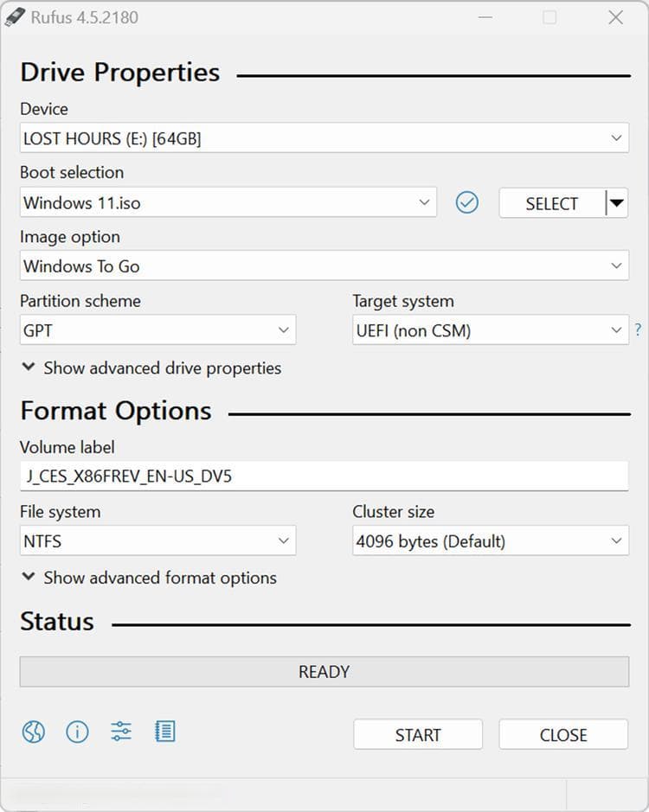649x812 pixels.
Task: Minimize the Rufus window
Action: pyautogui.click(x=485, y=17)
